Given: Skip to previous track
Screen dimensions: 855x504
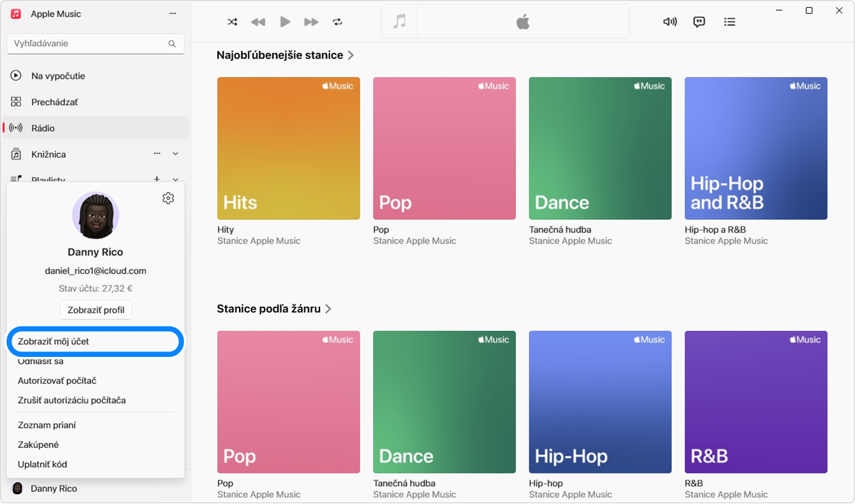Looking at the screenshot, I should click(258, 22).
